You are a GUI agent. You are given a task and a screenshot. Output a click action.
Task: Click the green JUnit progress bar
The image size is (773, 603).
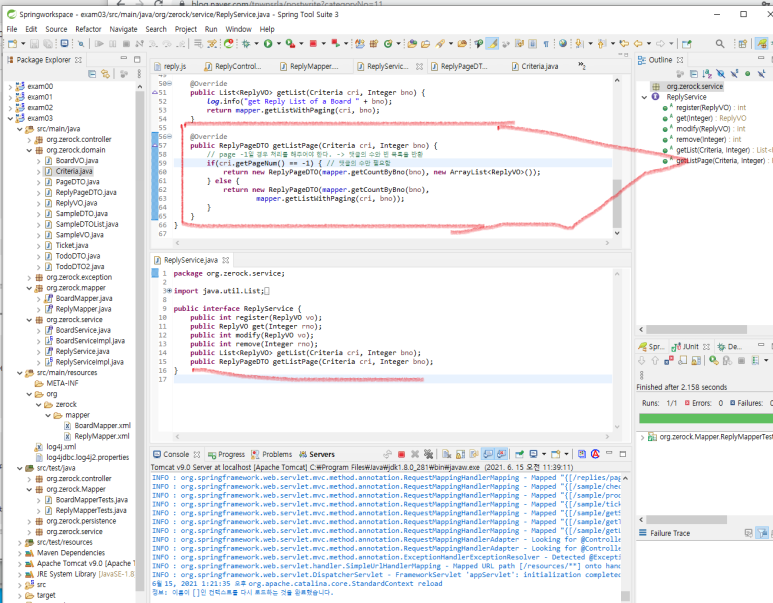(x=705, y=419)
